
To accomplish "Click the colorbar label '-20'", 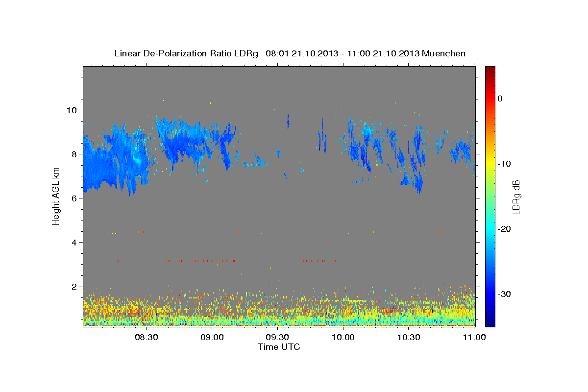I will 504,229.
